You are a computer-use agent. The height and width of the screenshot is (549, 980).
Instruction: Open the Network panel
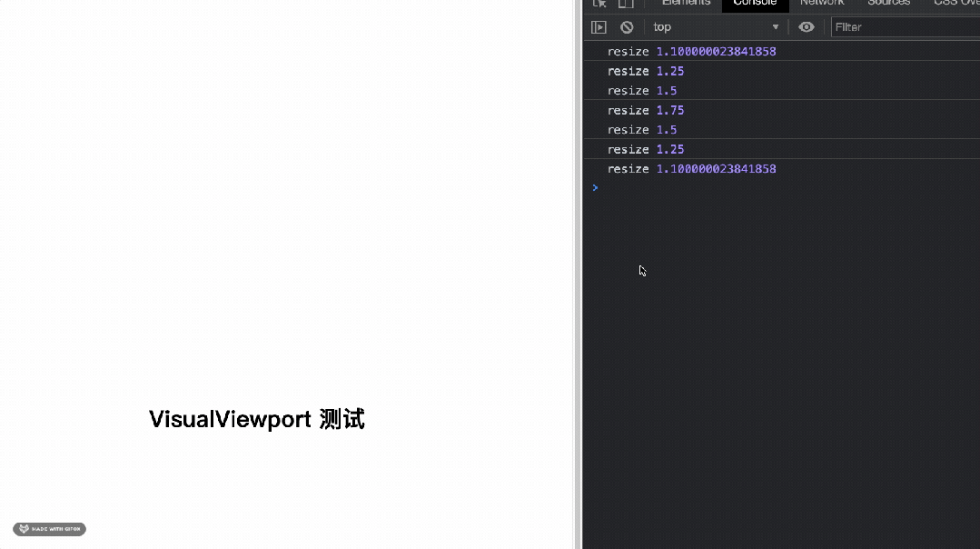(822, 4)
